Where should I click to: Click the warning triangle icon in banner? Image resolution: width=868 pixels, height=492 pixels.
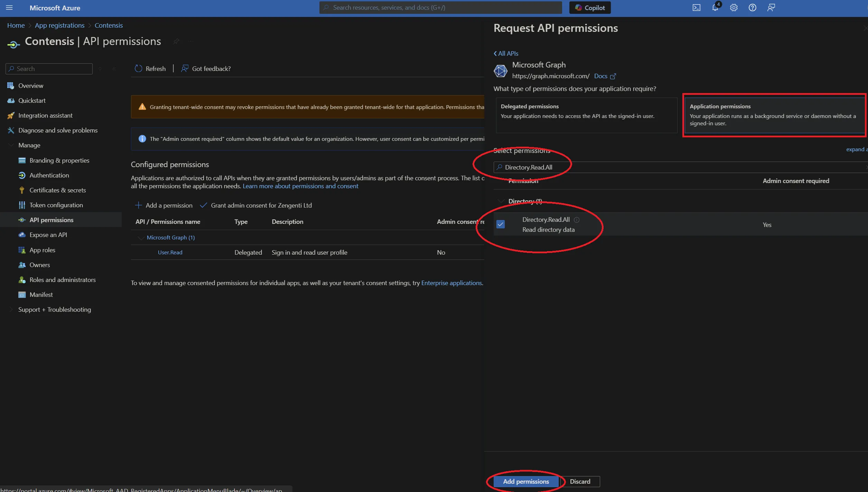coord(142,107)
